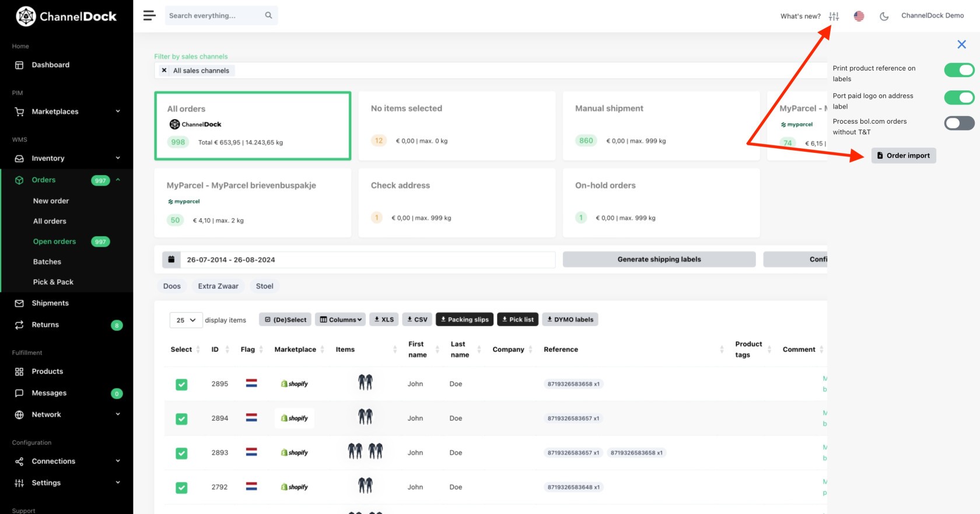Open Open orders in sidebar
Image resolution: width=980 pixels, height=514 pixels.
54,242
